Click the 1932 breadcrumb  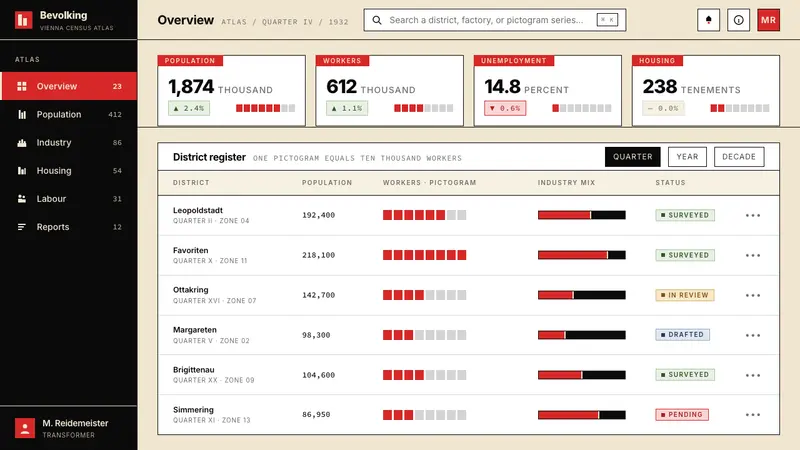point(338,22)
